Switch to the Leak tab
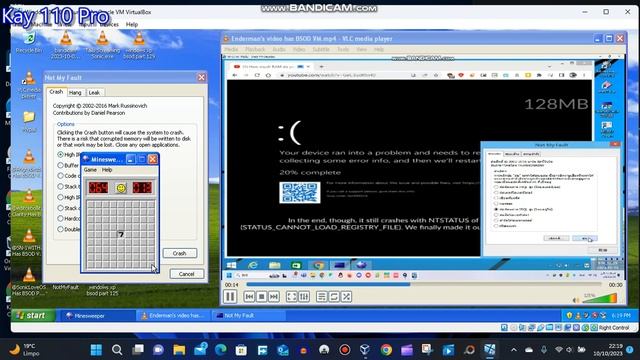This screenshot has width=640, height=360. tap(94, 93)
